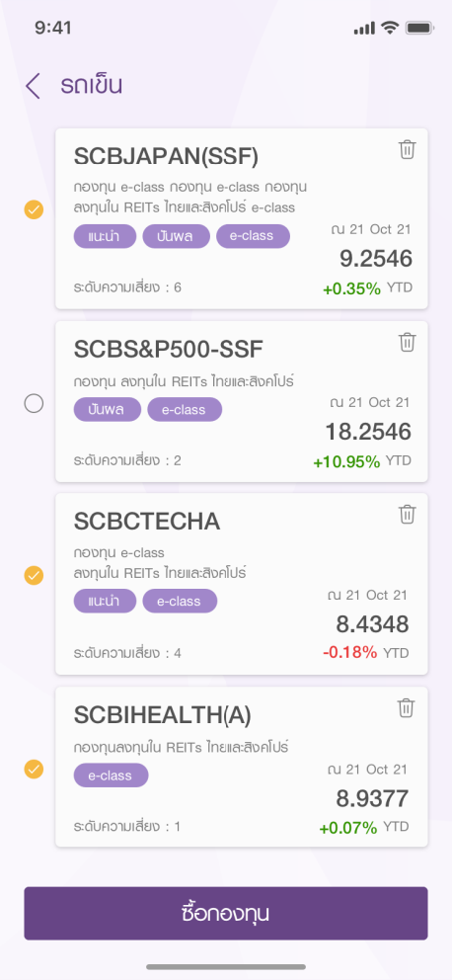Delete SCBJAPAN(SSF) using its trash icon
The width and height of the screenshot is (452, 980).
pyautogui.click(x=407, y=150)
